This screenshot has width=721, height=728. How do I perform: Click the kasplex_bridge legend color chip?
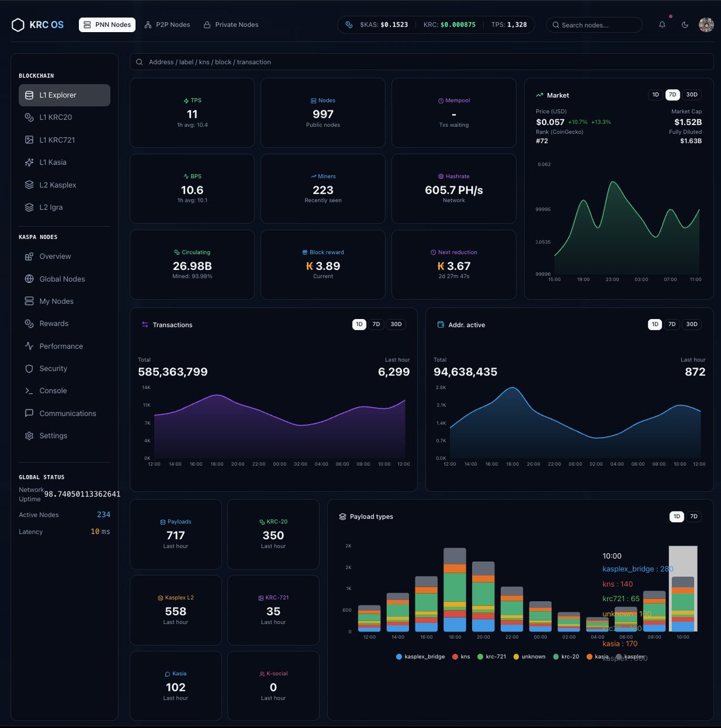(x=398, y=656)
